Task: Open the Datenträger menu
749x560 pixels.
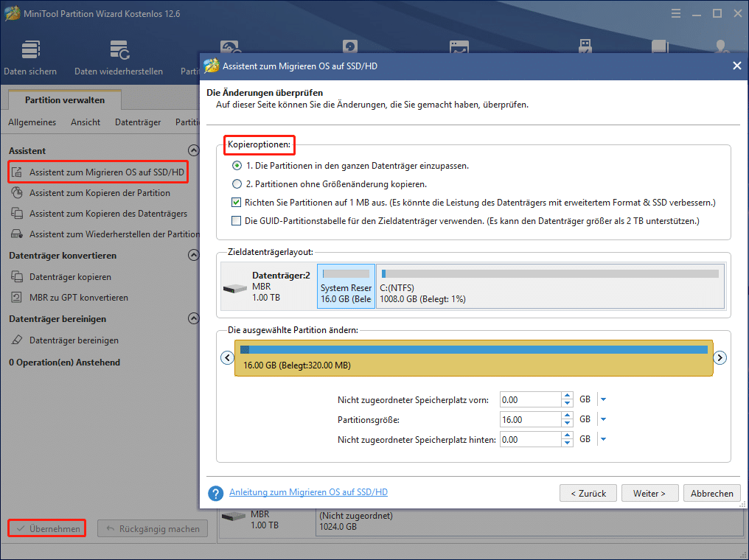Action: (x=138, y=122)
